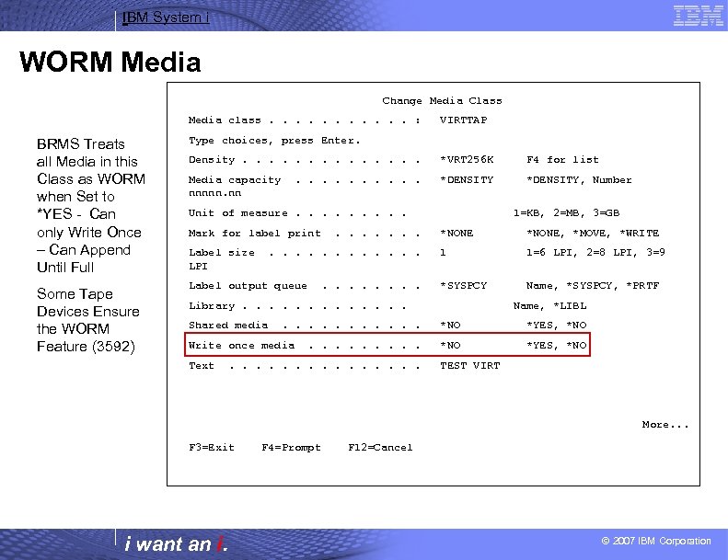Click the IBM logo in the header

pos(698,16)
